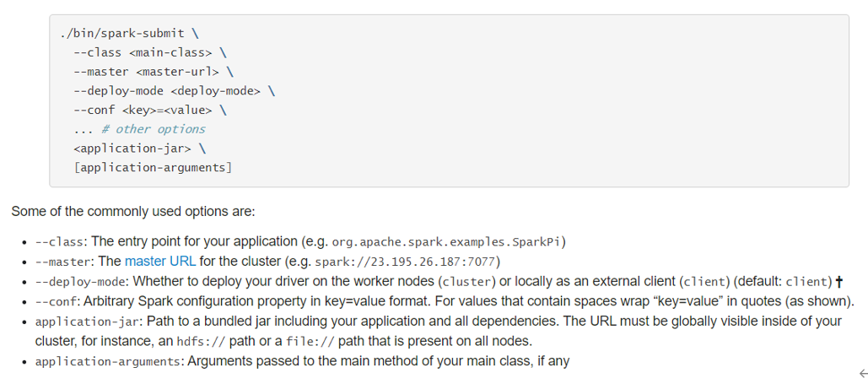Image resolution: width=868 pixels, height=389 pixels.
Task: Click the --conf term in the bullet list
Action: [57, 302]
